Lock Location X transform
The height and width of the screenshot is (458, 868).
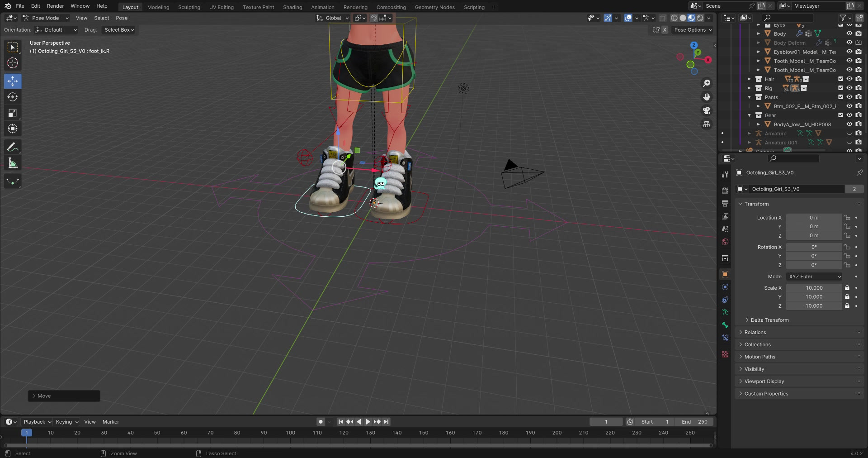[x=847, y=218]
